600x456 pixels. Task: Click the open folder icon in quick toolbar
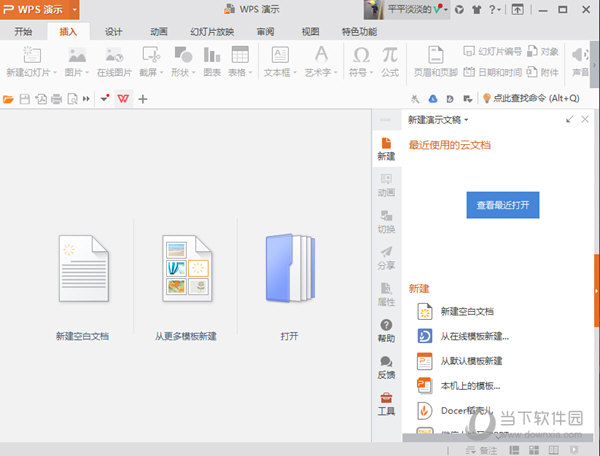(x=8, y=99)
